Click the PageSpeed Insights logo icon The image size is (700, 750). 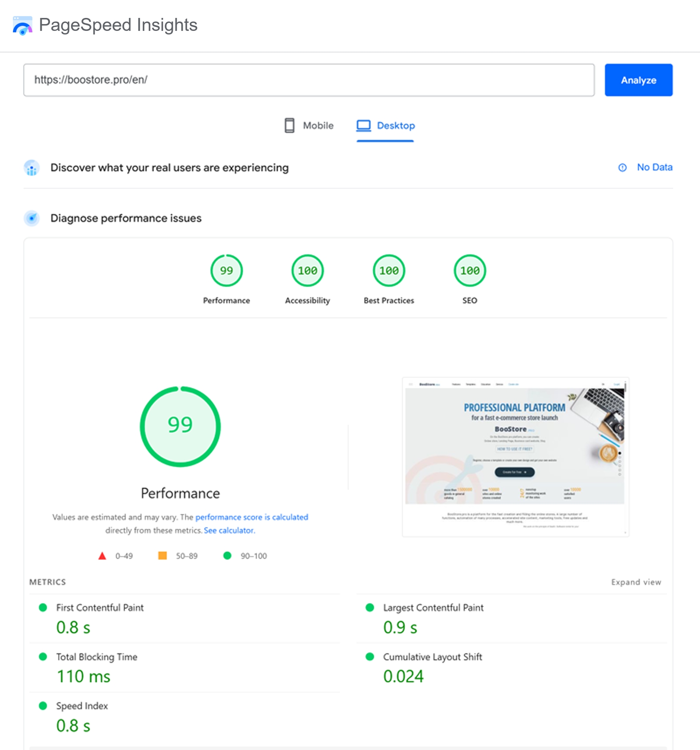coord(22,26)
